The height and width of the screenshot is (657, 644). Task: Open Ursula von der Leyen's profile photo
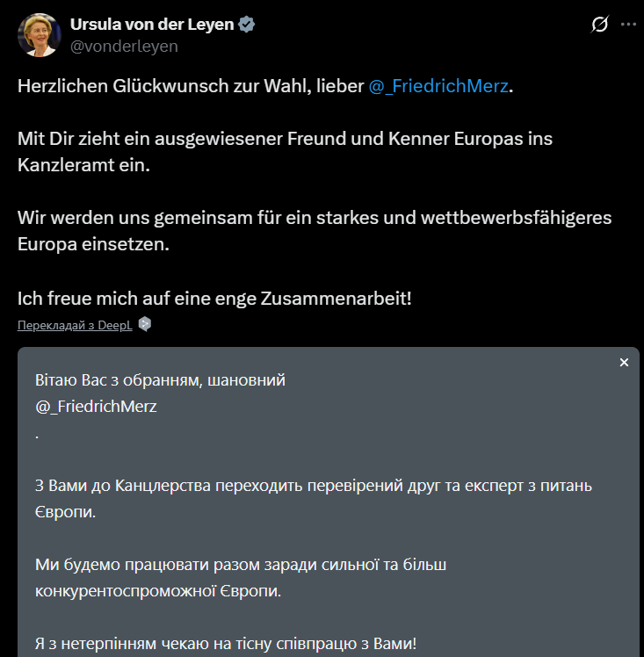tap(38, 35)
